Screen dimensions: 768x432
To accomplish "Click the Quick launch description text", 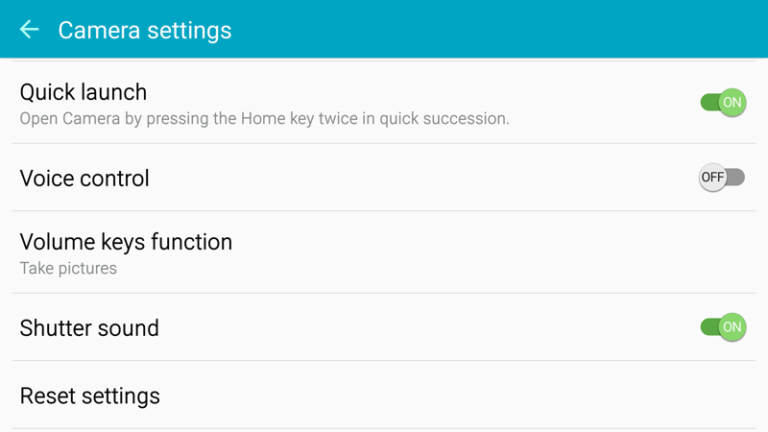I will click(264, 118).
